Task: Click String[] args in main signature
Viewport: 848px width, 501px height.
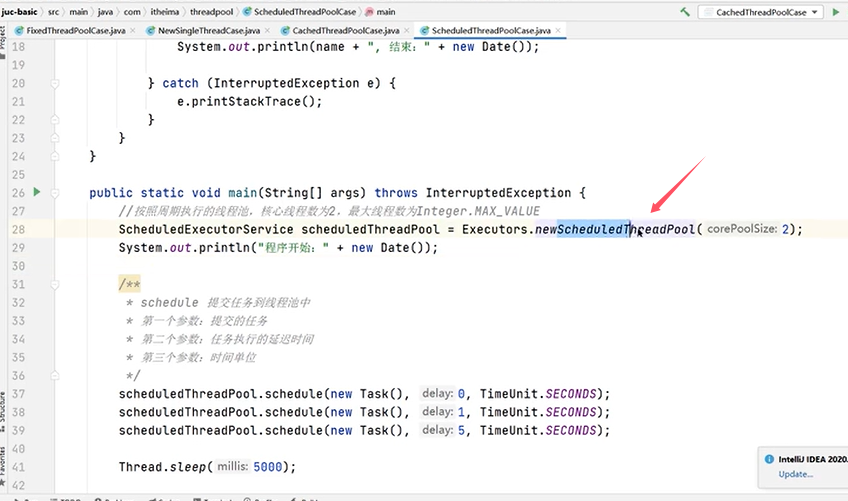Action: pos(312,193)
